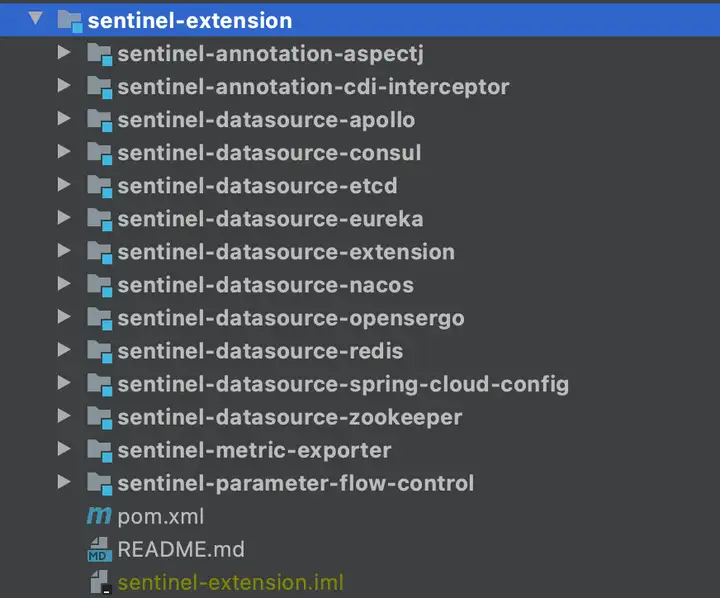Viewport: 720px width, 598px height.
Task: Select the sentinel-datasource-opensergo item
Action: pyautogui.click(x=291, y=319)
